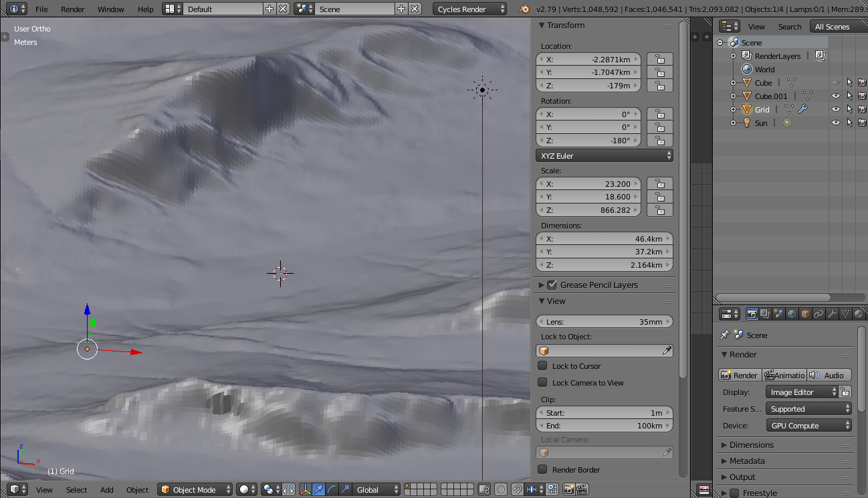Image resolution: width=868 pixels, height=498 pixels.
Task: Enable the Freestyle checkbox
Action: tap(734, 493)
